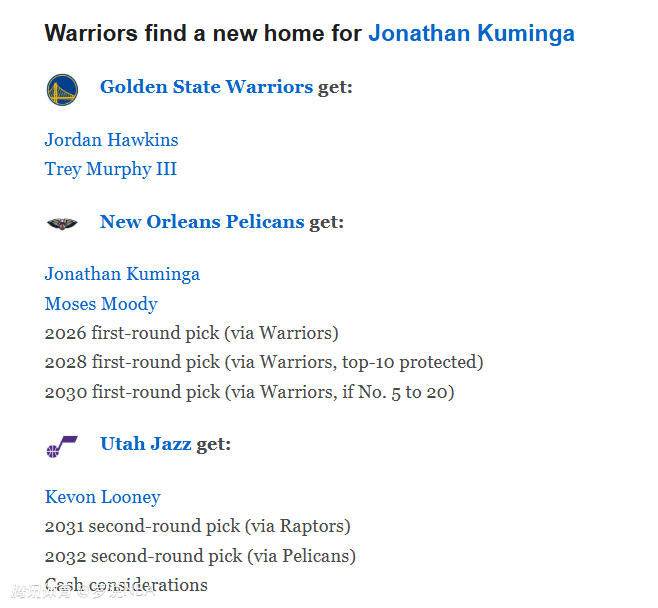Click the 2031 second-round pick via Raptors
The height and width of the screenshot is (608, 658).
pos(197,526)
